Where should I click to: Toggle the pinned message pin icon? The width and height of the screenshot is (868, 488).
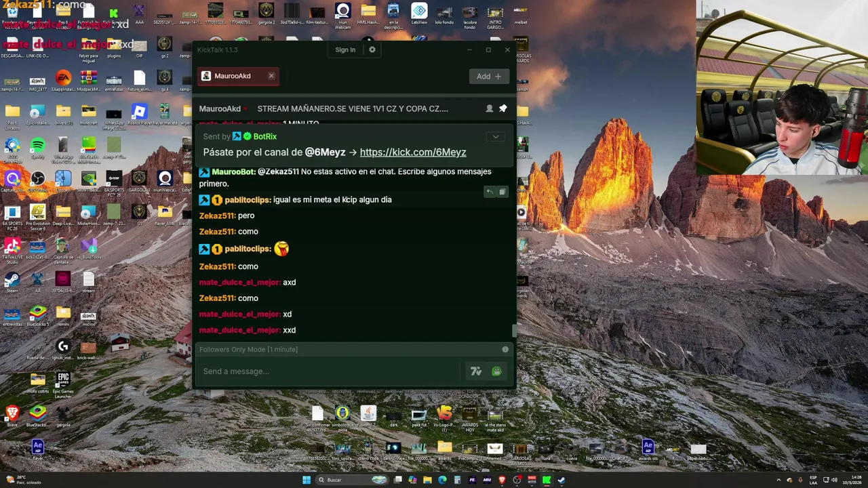pos(502,108)
